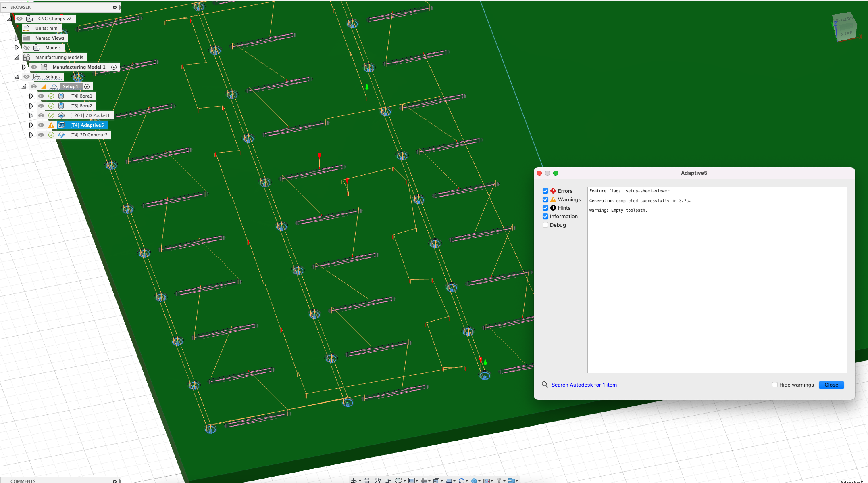Screen dimensions: 868x483
Task: Select the Pan hand tool
Action: pos(377,481)
